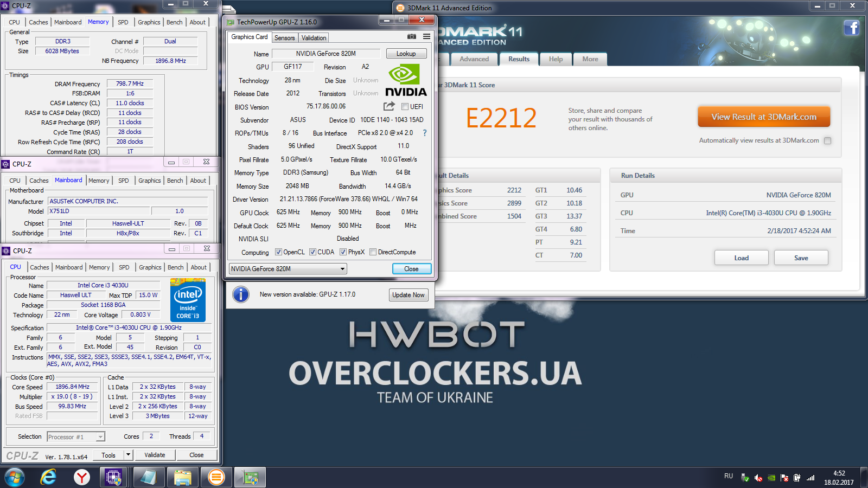Click the RU language indicator in tray
This screenshot has width=868, height=488.
[729, 476]
